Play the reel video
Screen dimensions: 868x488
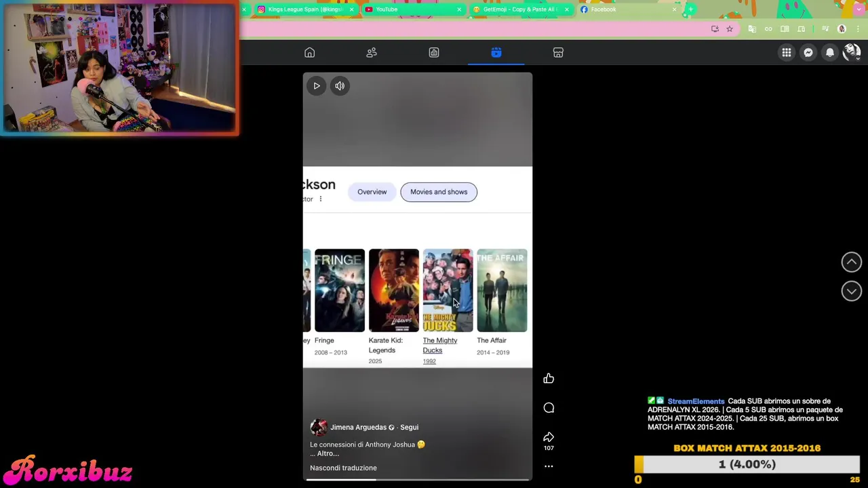[317, 86]
